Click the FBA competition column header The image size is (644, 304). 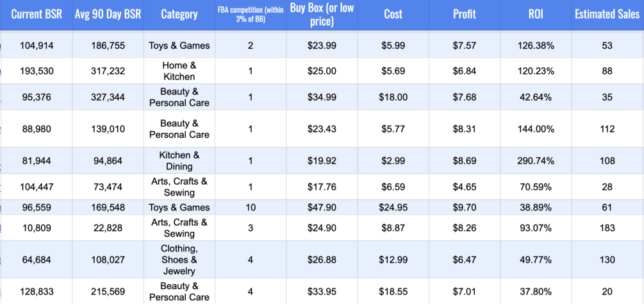[x=250, y=14]
